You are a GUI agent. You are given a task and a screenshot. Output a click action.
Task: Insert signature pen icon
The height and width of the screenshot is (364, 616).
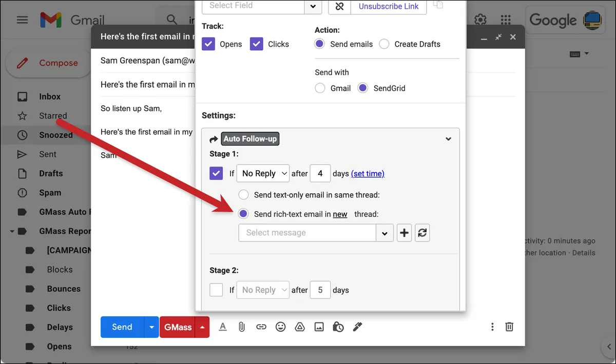tap(357, 327)
